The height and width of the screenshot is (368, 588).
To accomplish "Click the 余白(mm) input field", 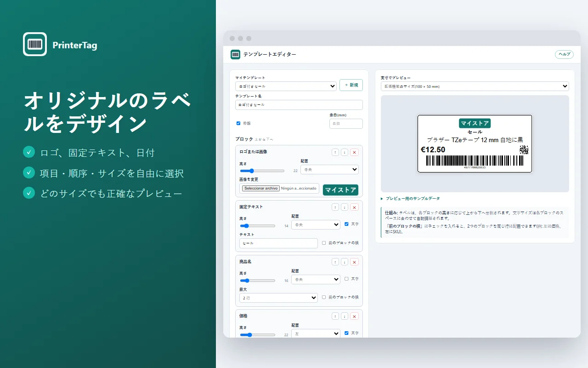I will click(346, 124).
